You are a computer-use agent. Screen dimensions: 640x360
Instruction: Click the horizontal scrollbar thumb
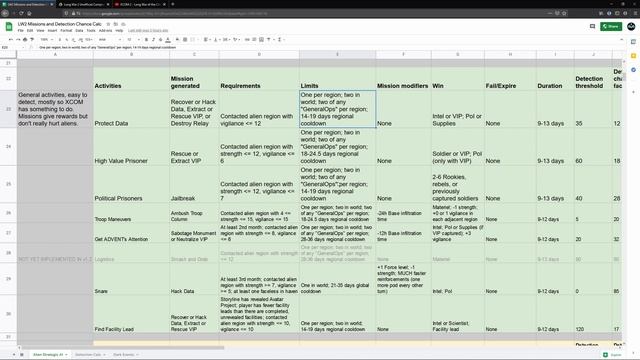(x=122, y=348)
